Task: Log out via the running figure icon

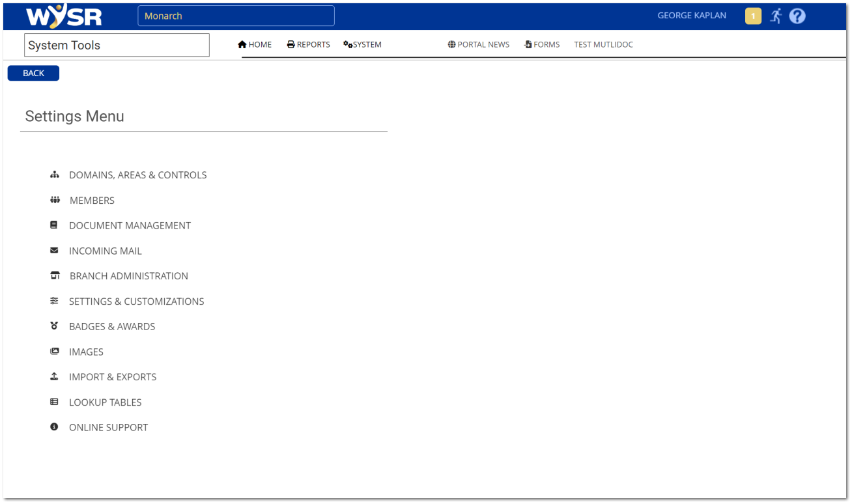Action: tap(776, 15)
